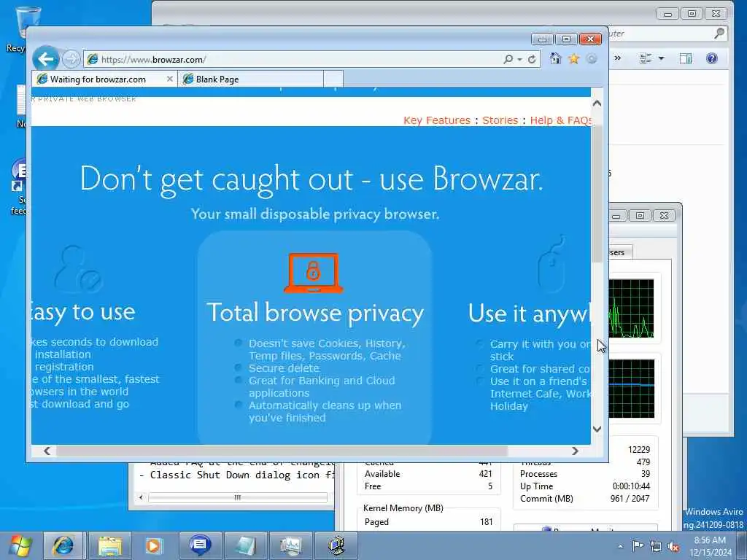This screenshot has height=560, width=747.
Task: Click the Free memory row in Task Manager
Action: [427, 486]
